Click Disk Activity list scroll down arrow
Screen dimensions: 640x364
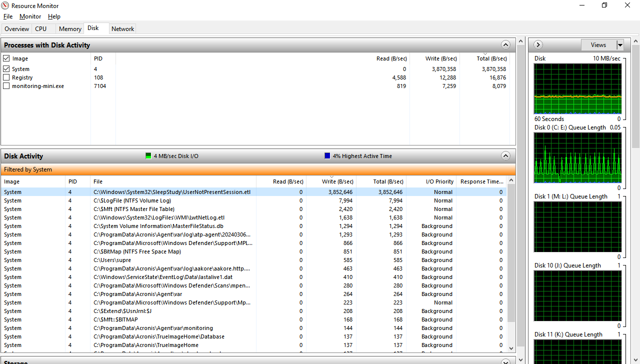coord(511,347)
